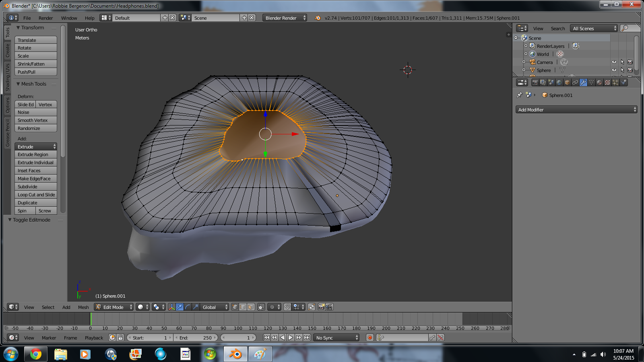Play the animation forward
The image size is (644, 362).
(x=291, y=337)
